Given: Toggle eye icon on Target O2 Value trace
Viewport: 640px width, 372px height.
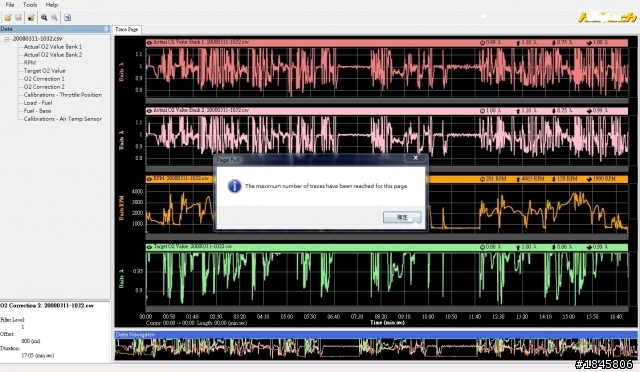Looking at the screenshot, I should coord(149,247).
